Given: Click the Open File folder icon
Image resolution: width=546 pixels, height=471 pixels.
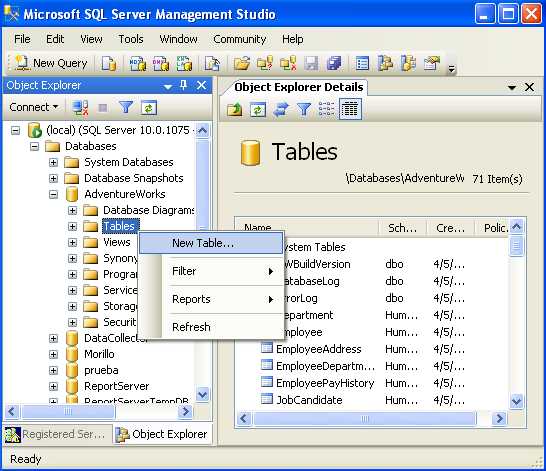Looking at the screenshot, I should point(242,63).
